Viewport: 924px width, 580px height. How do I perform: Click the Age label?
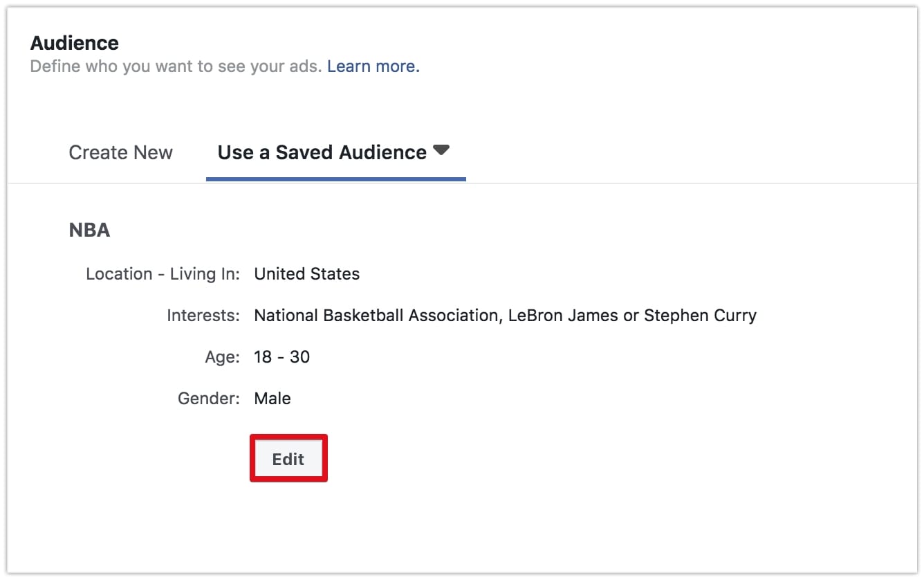click(x=222, y=357)
